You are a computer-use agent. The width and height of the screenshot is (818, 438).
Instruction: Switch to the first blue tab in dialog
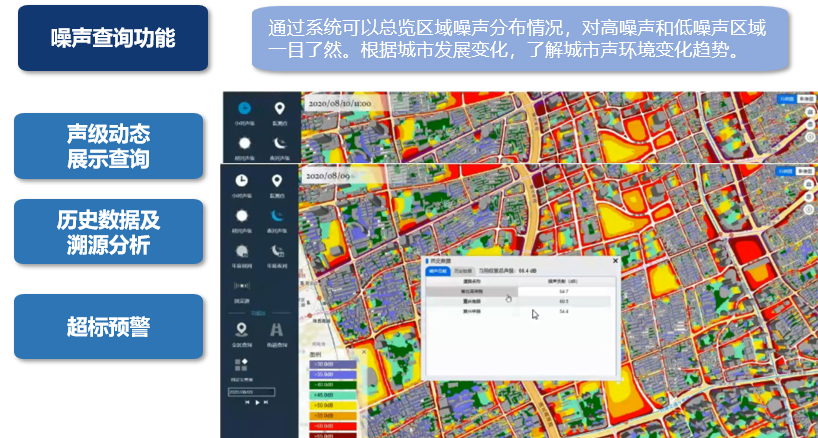[x=439, y=270]
